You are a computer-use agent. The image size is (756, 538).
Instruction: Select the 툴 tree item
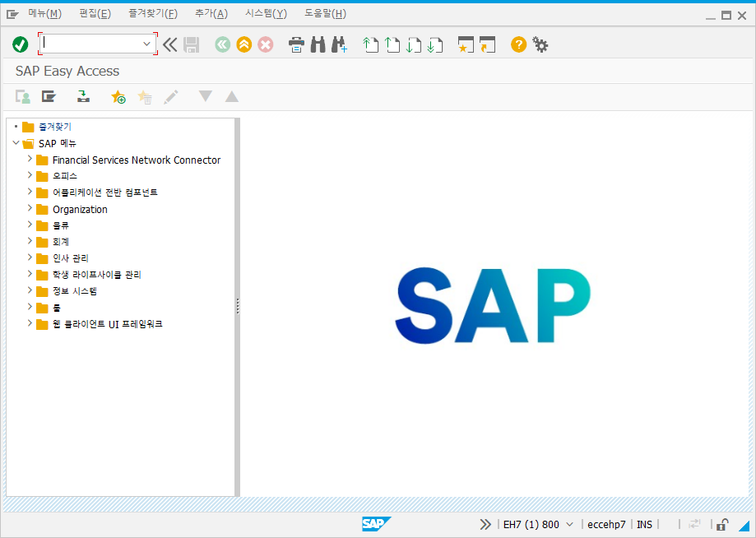pyautogui.click(x=57, y=308)
